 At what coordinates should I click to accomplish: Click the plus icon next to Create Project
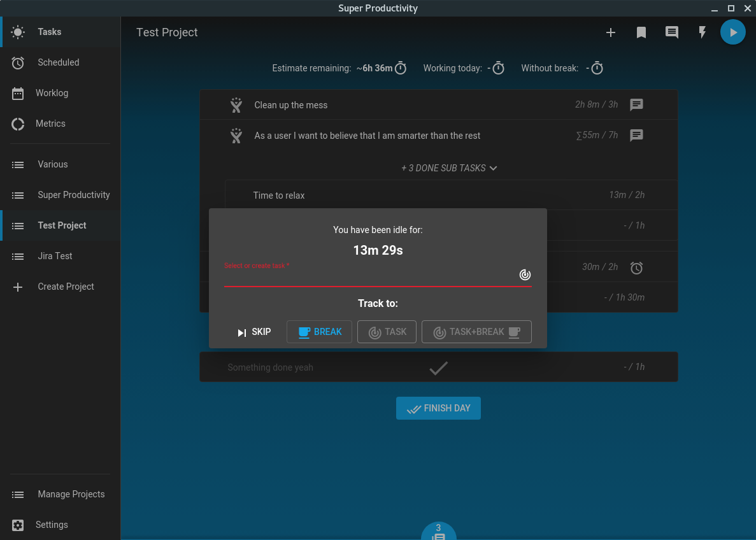[18, 287]
